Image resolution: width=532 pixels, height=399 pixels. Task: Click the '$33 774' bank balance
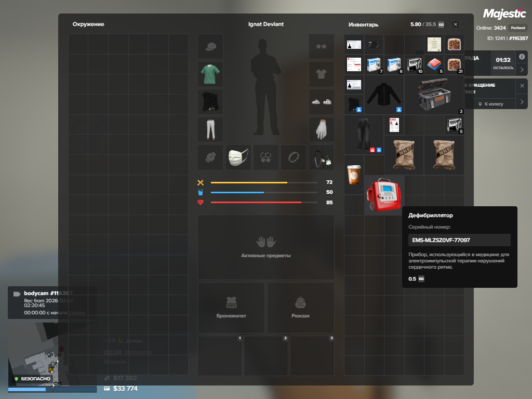[x=125, y=389]
